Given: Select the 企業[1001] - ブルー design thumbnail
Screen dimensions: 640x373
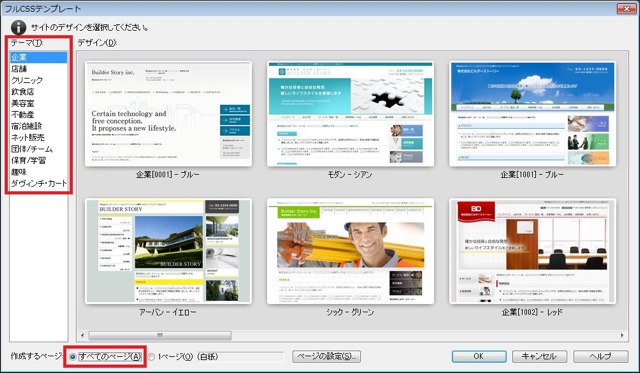Looking at the screenshot, I should coord(532,114).
